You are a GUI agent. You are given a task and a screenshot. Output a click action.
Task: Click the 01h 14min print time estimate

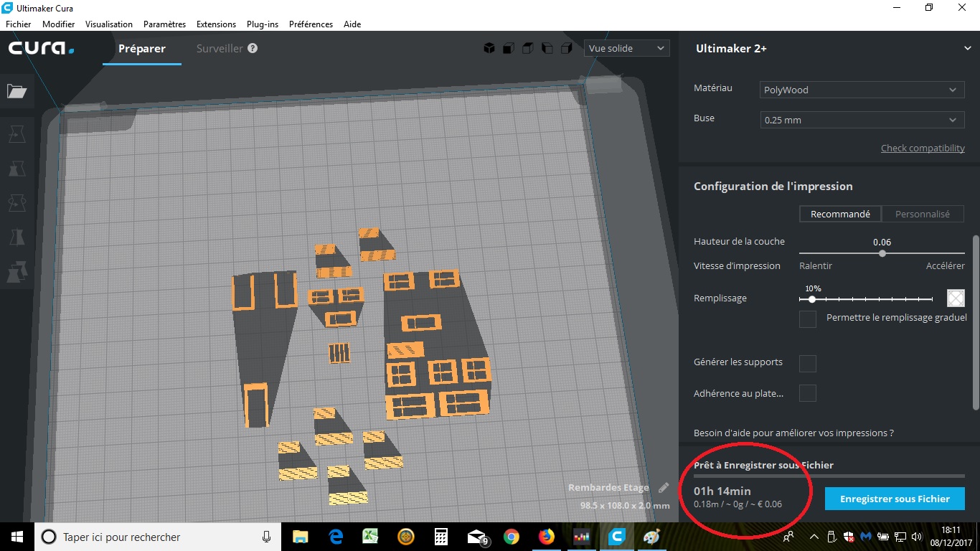tap(722, 491)
